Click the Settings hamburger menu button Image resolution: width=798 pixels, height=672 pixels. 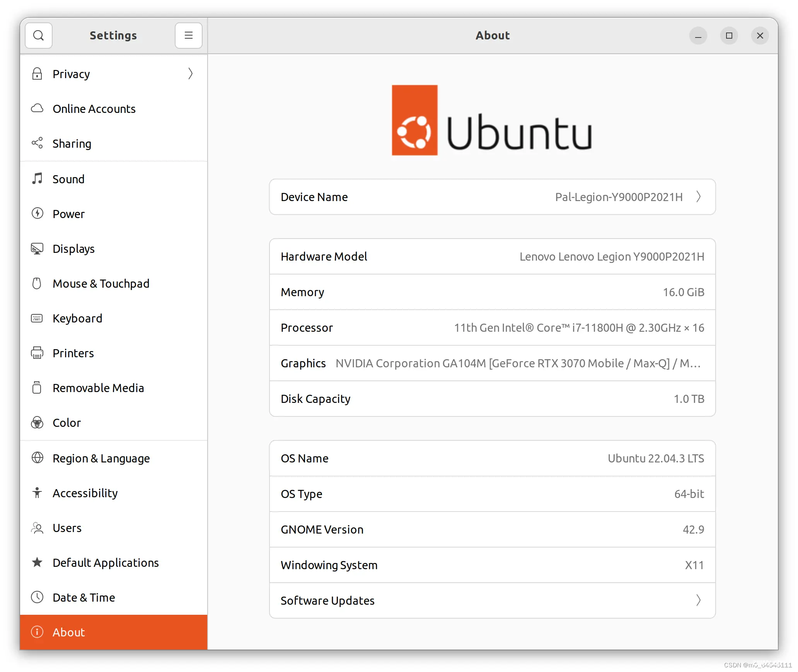[189, 35]
